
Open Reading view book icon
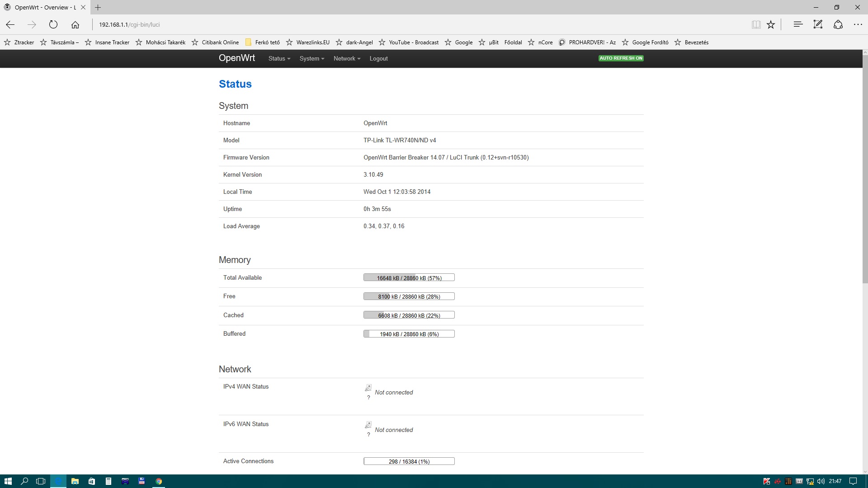pos(756,24)
